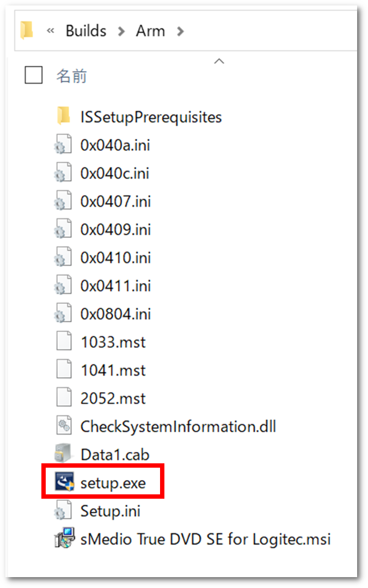
Task: Select the Setup.ini configuration file icon
Action: [64, 511]
